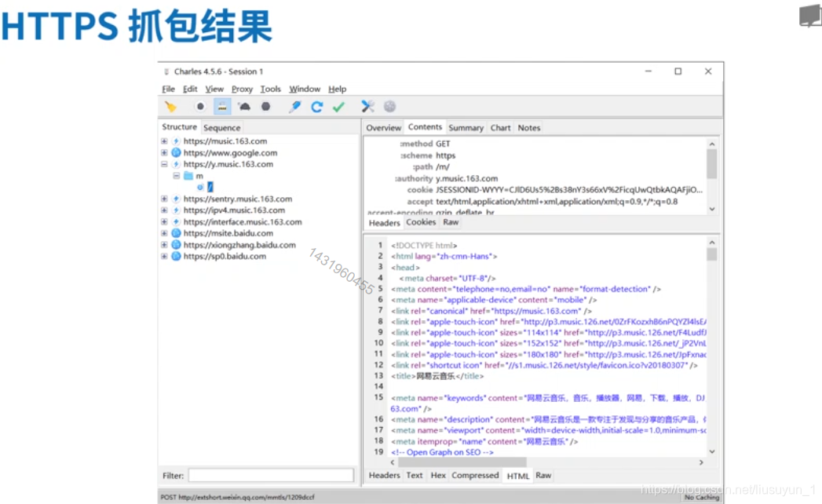The height and width of the screenshot is (504, 822).
Task: Select response Headers tab at bottom
Action: click(x=384, y=475)
